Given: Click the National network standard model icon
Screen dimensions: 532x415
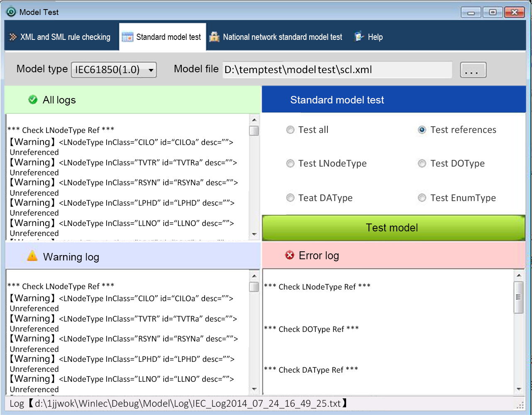Looking at the screenshot, I should click(x=214, y=37).
